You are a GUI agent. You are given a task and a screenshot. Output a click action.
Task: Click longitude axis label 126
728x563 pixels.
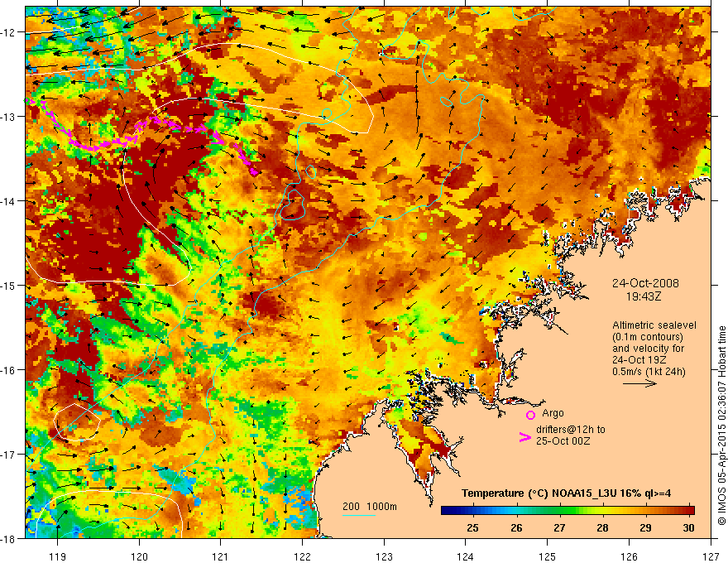(629, 556)
